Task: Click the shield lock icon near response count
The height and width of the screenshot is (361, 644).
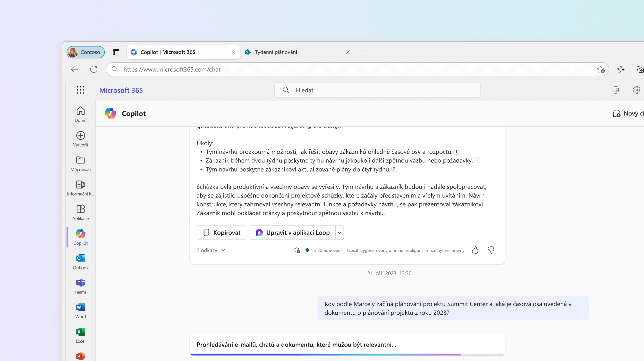Action: coord(297,250)
